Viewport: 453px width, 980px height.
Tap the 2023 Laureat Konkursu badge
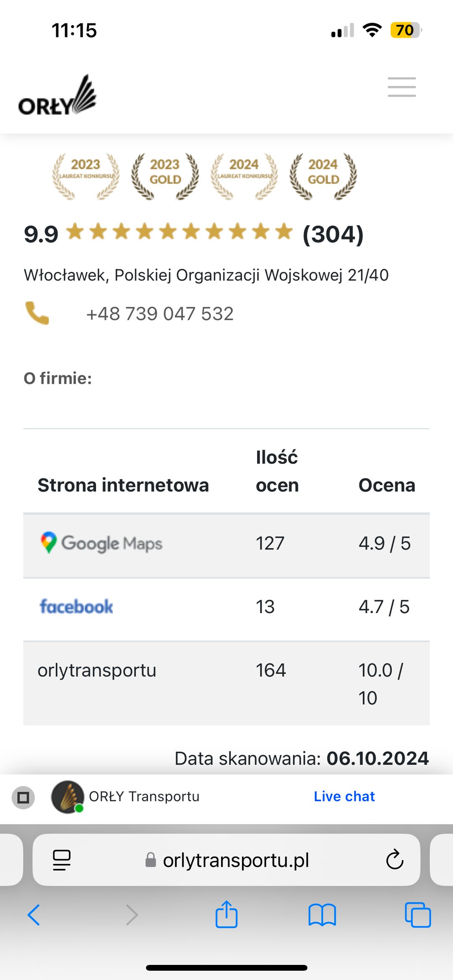(86, 176)
